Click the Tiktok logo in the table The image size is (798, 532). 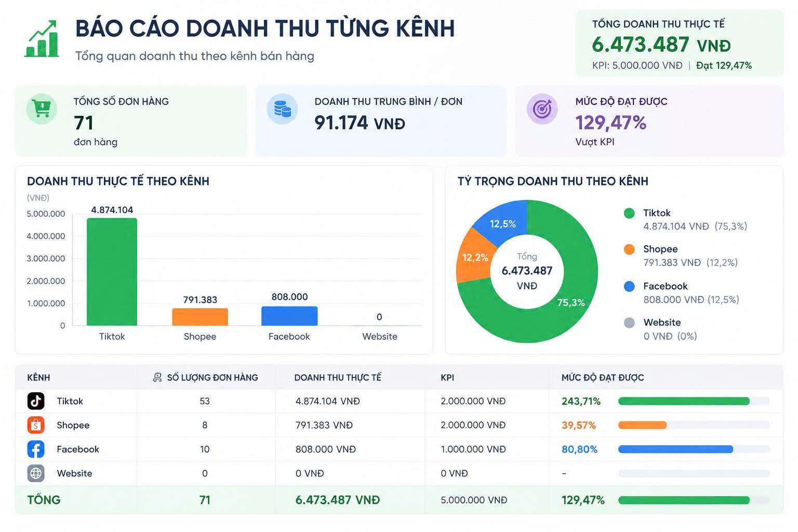pos(36,401)
